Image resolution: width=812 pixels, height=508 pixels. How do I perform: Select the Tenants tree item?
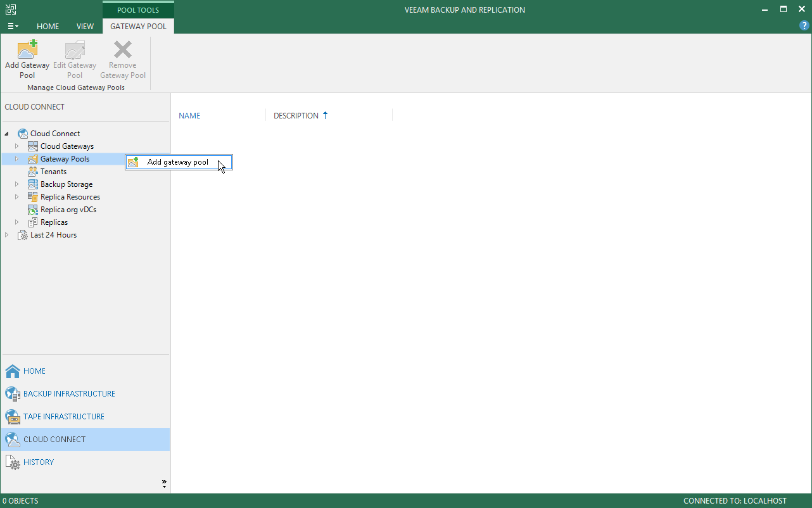coord(53,172)
